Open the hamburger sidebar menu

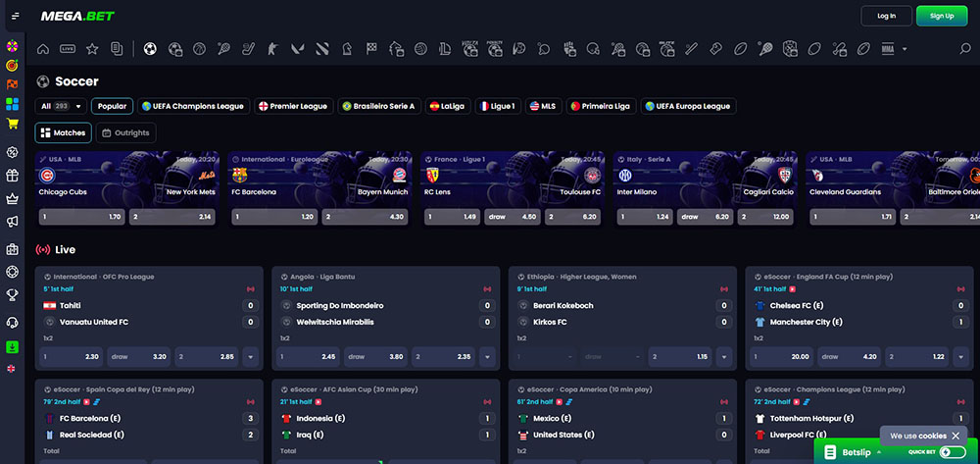click(15, 16)
